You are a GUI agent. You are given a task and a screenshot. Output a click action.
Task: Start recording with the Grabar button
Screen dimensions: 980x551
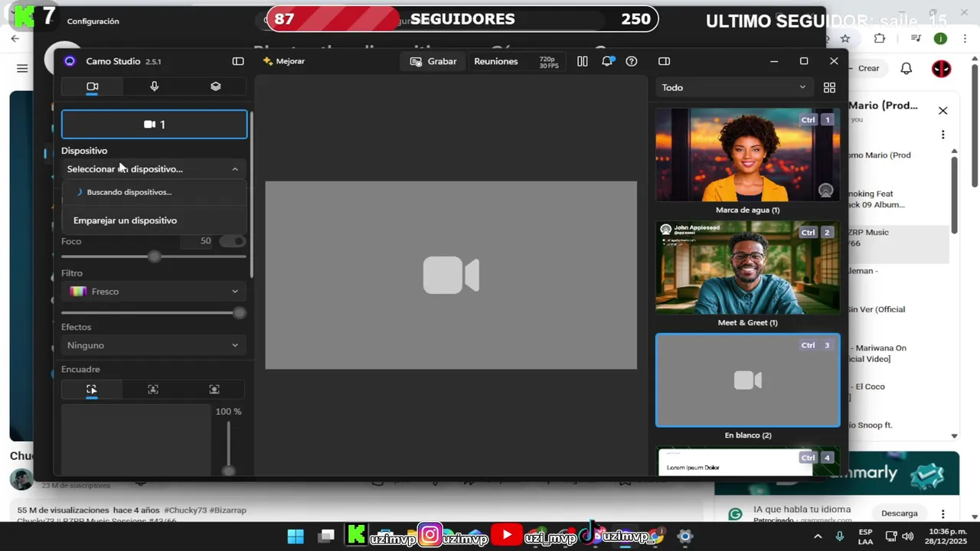click(x=433, y=61)
